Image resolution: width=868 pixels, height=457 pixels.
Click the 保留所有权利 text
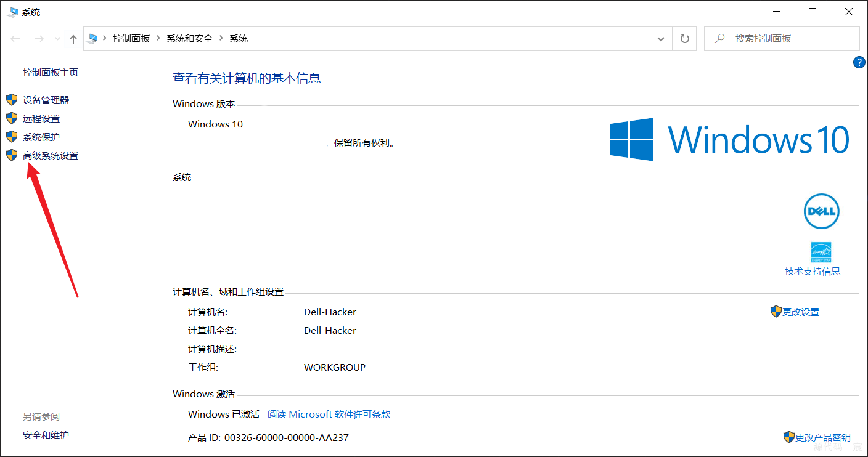364,143
